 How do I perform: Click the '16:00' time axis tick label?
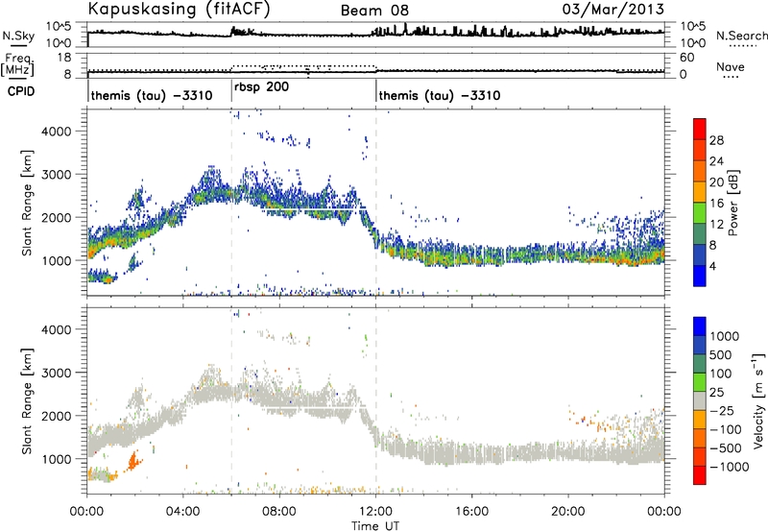coord(471,512)
